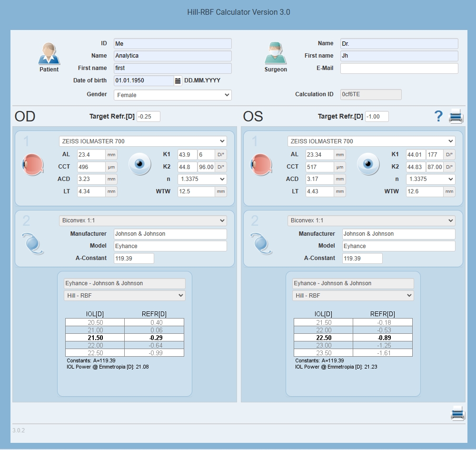Click the Surgeon avatar icon

[275, 53]
